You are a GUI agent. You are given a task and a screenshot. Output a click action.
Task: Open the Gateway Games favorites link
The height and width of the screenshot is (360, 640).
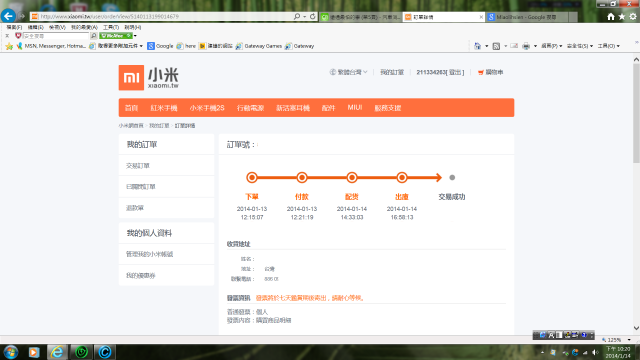click(259, 46)
